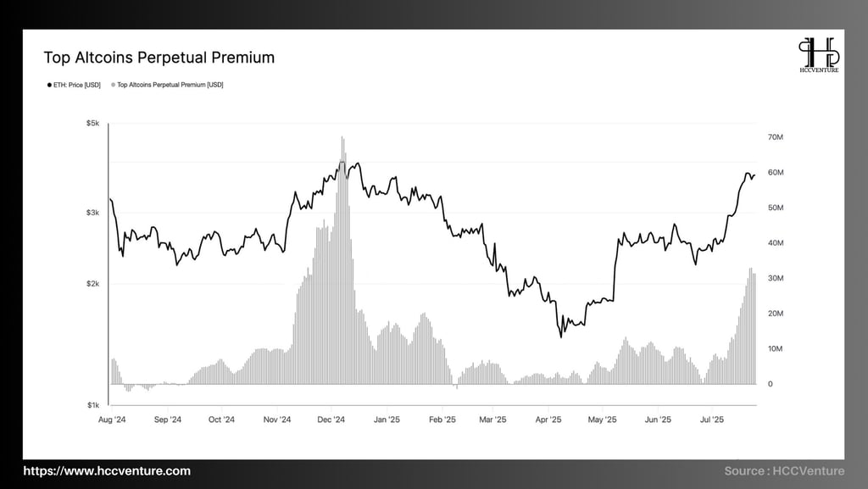Click the 70M right axis label
The height and width of the screenshot is (489, 868).
coord(776,137)
